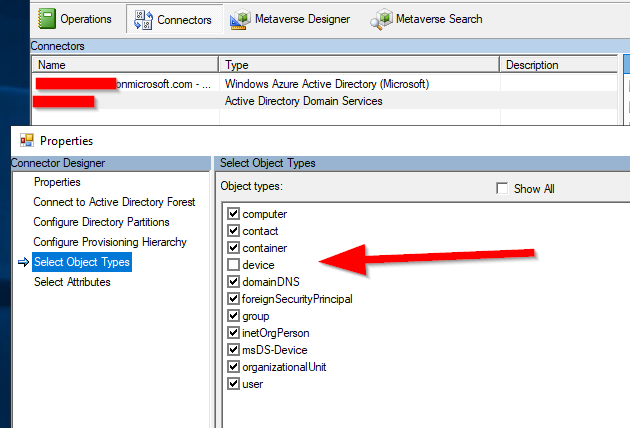Uncheck the user object type
The height and width of the screenshot is (428, 630).
coord(233,384)
